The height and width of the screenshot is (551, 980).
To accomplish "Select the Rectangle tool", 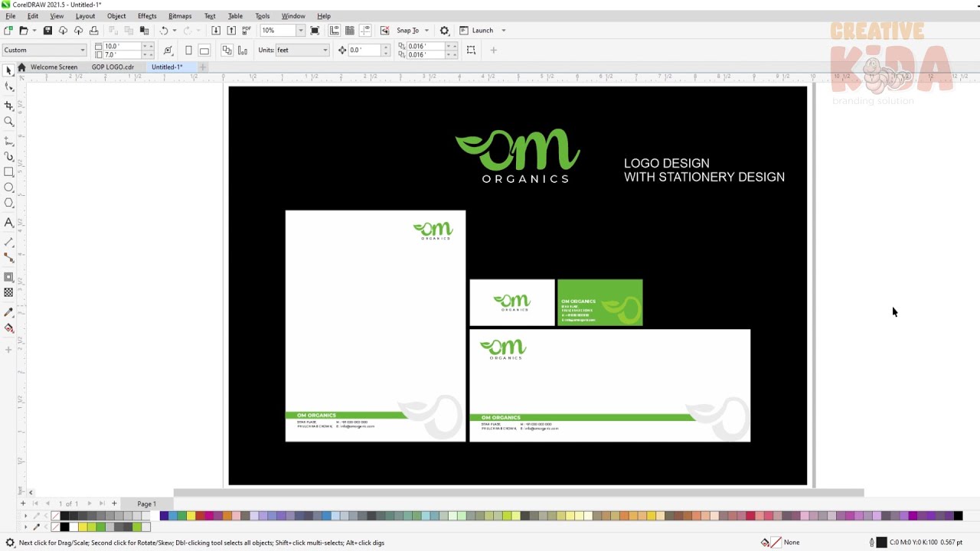I will click(x=8, y=172).
